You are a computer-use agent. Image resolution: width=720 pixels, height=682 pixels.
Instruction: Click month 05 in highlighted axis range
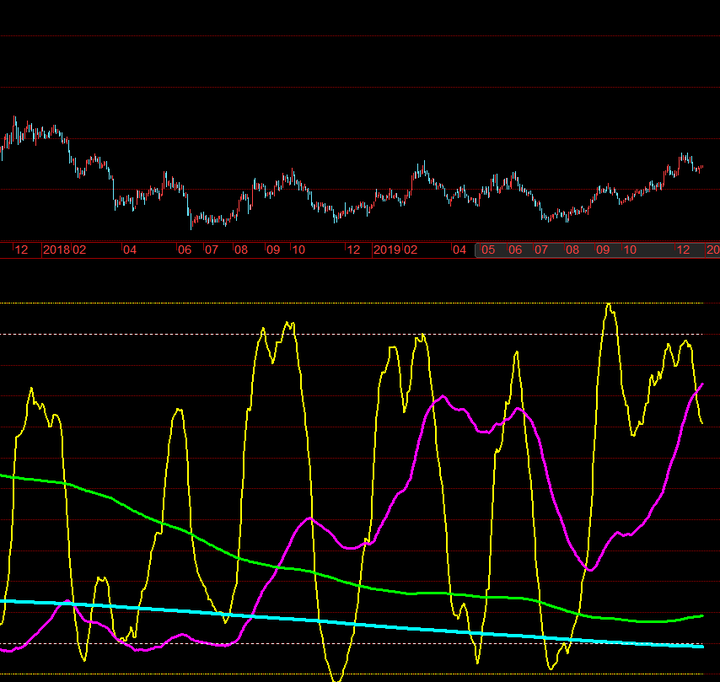(488, 250)
